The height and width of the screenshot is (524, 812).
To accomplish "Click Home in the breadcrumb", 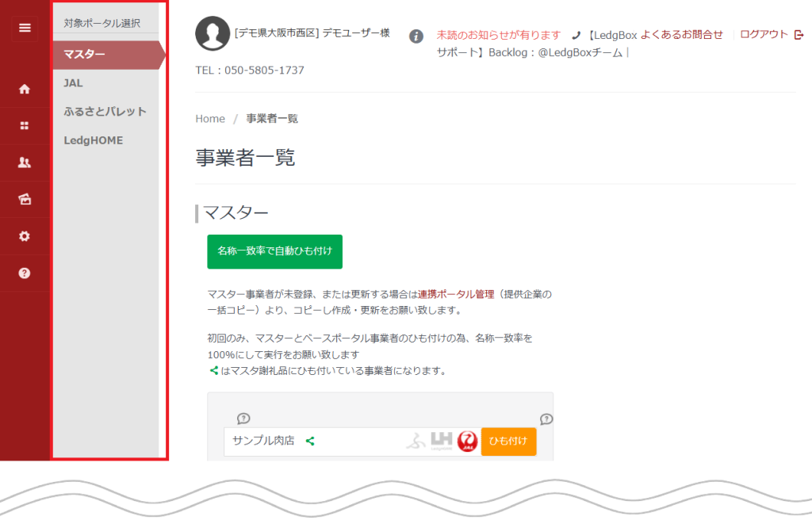I will pos(210,119).
